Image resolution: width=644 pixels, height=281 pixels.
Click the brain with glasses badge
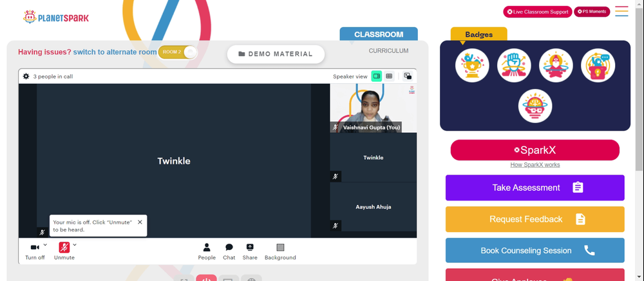pyautogui.click(x=535, y=106)
